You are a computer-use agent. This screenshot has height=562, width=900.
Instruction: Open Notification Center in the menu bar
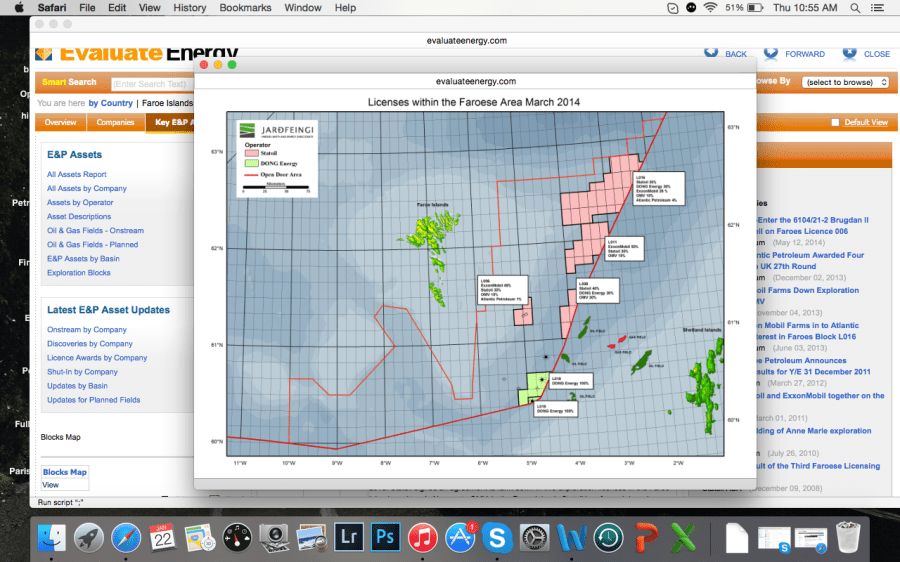pyautogui.click(x=883, y=8)
